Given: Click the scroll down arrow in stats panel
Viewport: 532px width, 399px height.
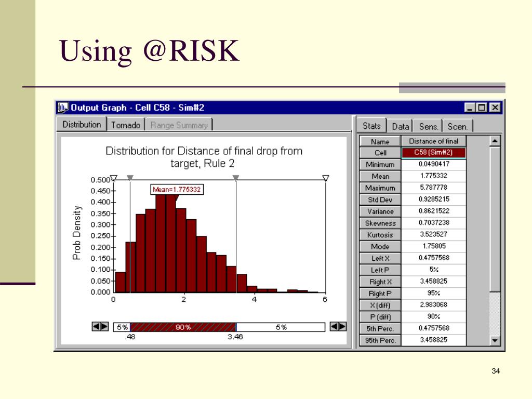Looking at the screenshot, I should [495, 340].
